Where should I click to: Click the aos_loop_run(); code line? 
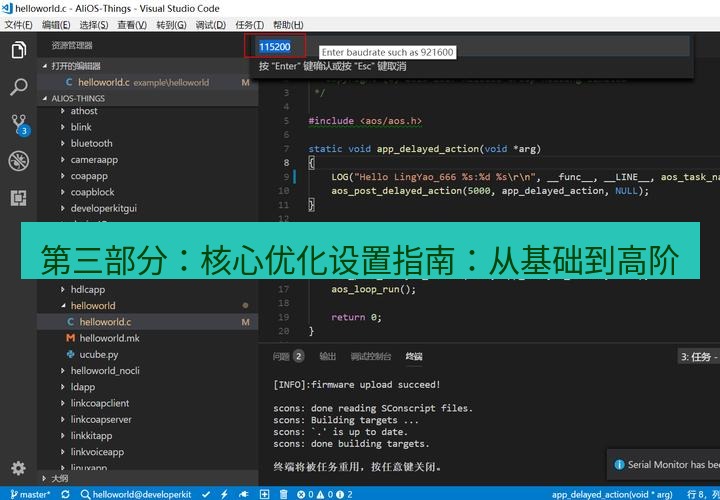(x=373, y=289)
